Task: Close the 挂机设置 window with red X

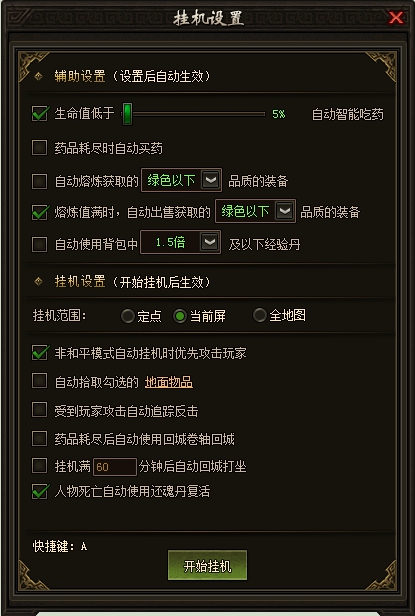Action: pyautogui.click(x=396, y=17)
